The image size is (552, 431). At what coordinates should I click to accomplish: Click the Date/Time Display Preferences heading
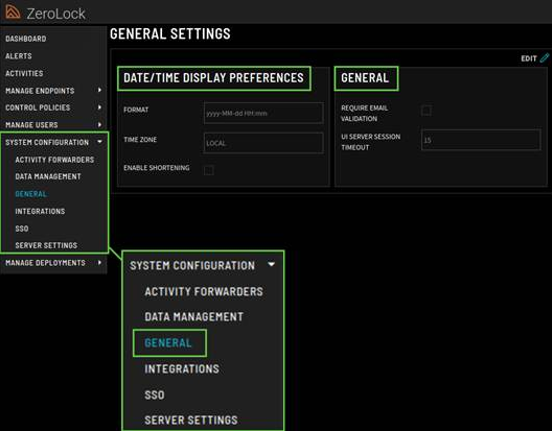[x=213, y=78]
